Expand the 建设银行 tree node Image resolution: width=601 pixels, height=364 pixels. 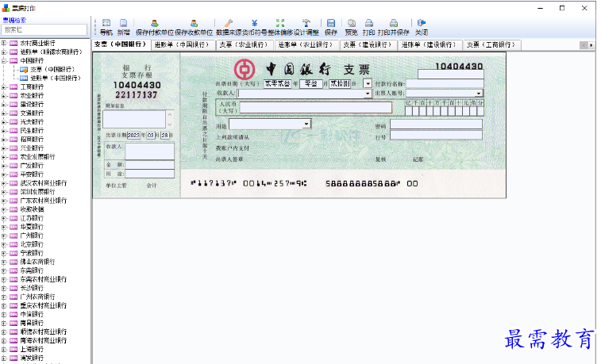tap(4, 105)
